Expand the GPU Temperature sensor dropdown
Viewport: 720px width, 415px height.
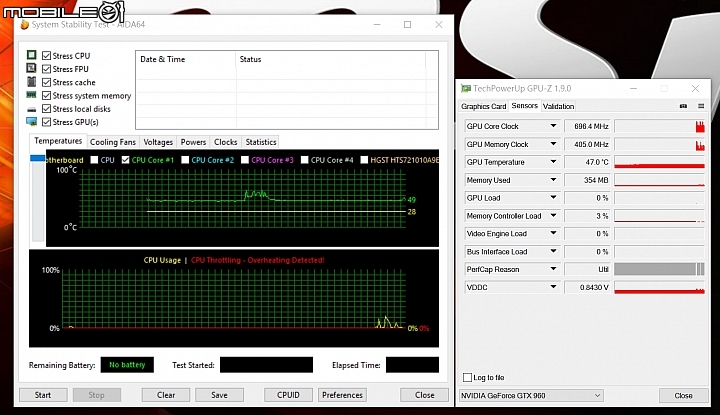pyautogui.click(x=553, y=162)
